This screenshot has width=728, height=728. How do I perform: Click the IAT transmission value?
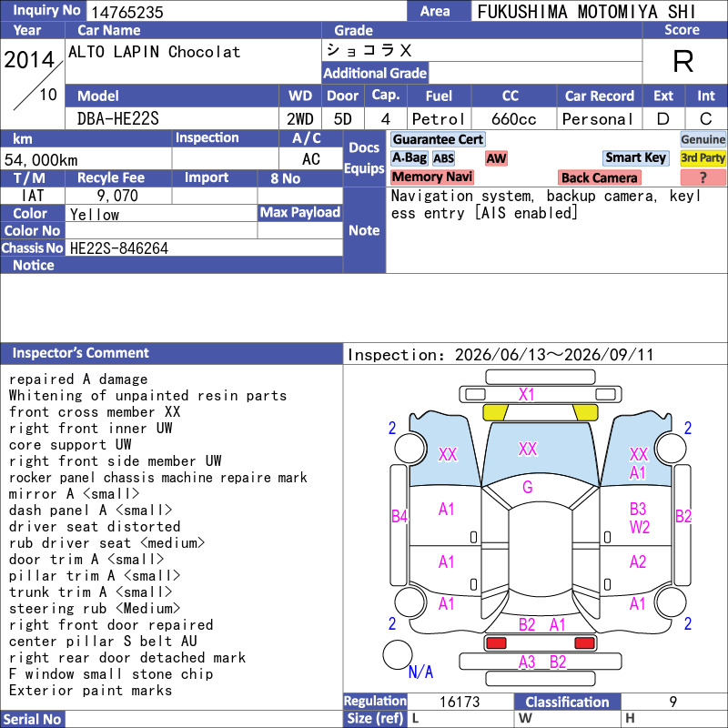click(33, 196)
